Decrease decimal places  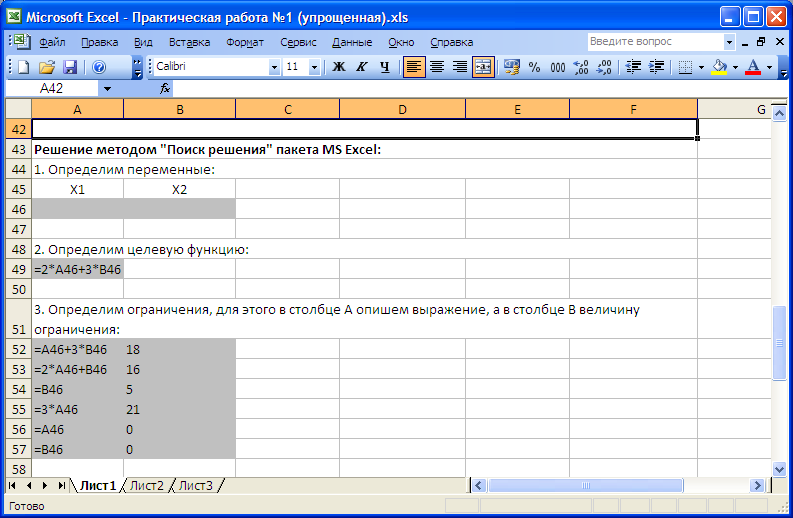pos(604,67)
